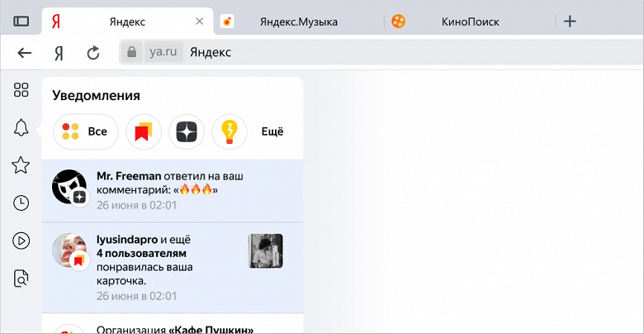The height and width of the screenshot is (334, 644).
Task: Click the lock site security icon
Action: (x=131, y=52)
